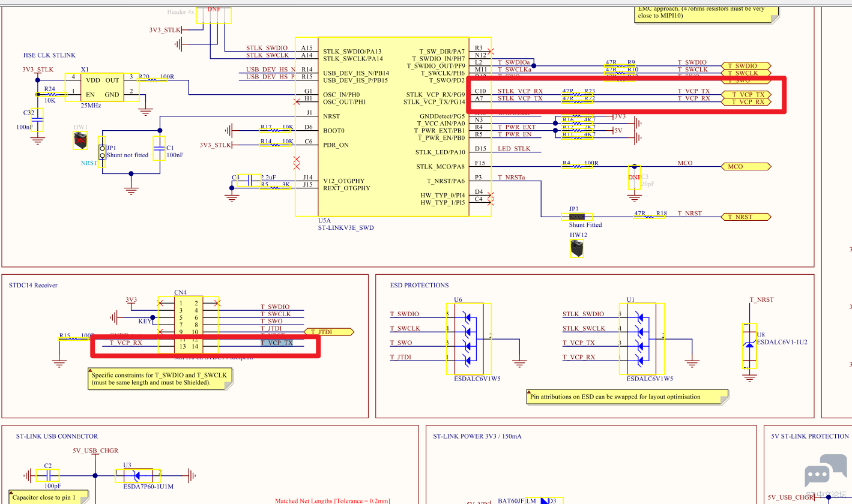Click the U3 ESDA7P60-1U1M diode symbol

click(137, 476)
